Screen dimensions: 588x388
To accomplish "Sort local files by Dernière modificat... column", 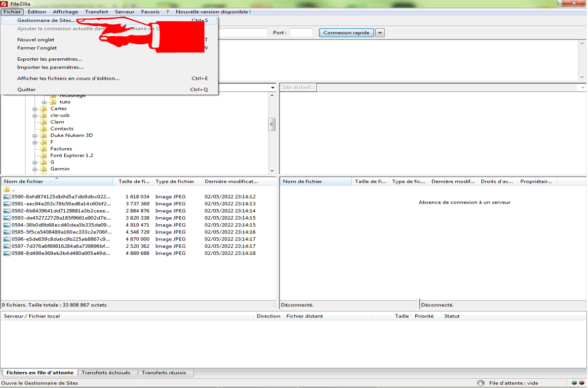I will point(238,182).
